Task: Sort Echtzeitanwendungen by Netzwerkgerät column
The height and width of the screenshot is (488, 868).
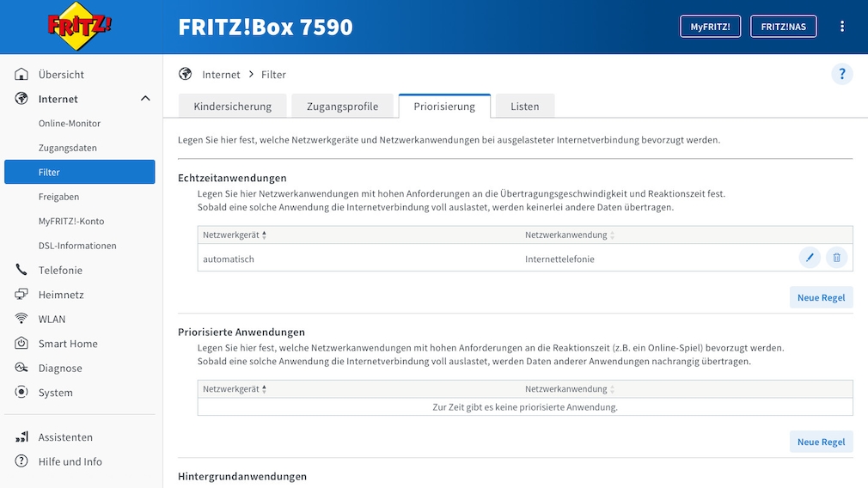Action: tap(235, 235)
